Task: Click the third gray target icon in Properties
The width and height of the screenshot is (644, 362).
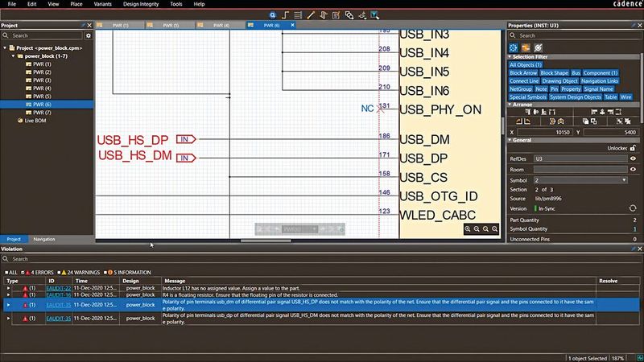Action: pos(539,47)
